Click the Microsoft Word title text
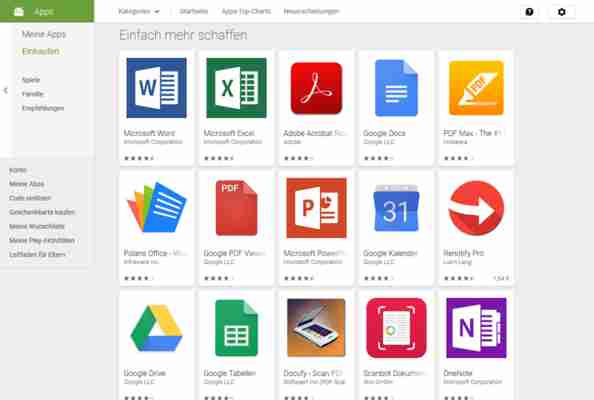Viewport: 594px width, 400px height. pos(149,133)
